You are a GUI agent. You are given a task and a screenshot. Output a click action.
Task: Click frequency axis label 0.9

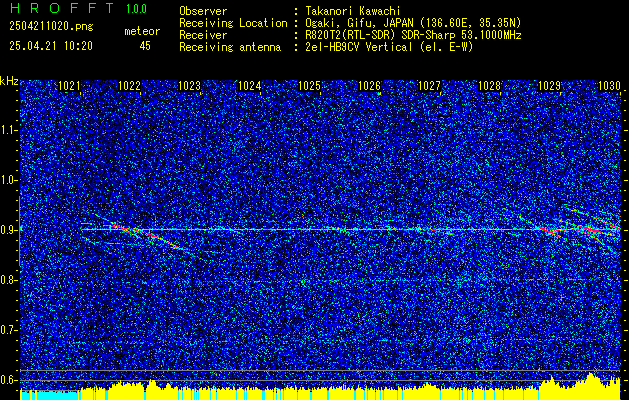point(8,230)
